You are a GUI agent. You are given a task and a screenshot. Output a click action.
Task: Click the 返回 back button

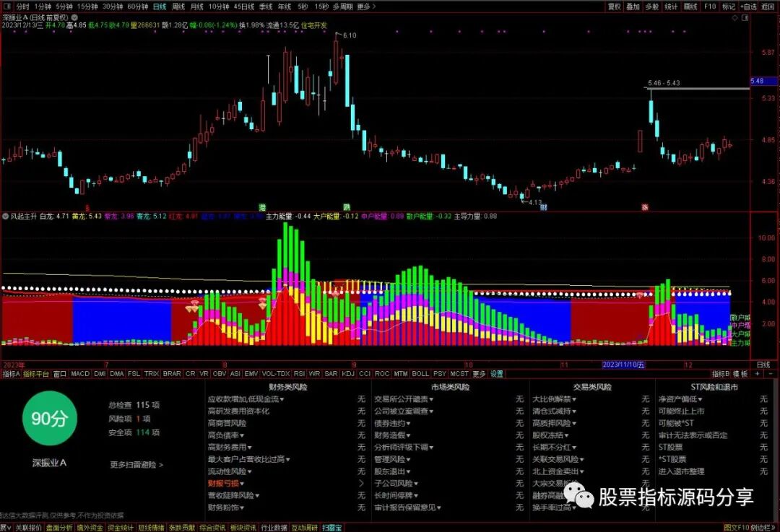[x=768, y=6]
